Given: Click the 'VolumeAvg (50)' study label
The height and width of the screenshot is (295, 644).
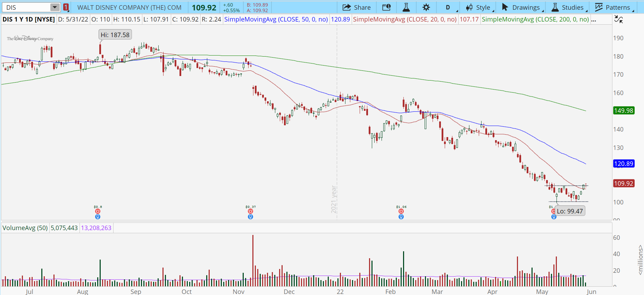Looking at the screenshot, I should tap(25, 228).
